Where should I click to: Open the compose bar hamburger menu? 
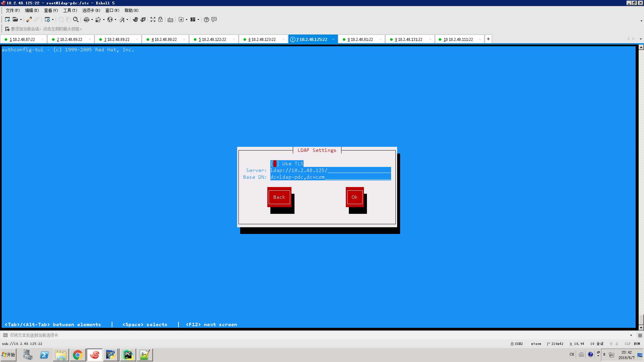(x=640, y=336)
